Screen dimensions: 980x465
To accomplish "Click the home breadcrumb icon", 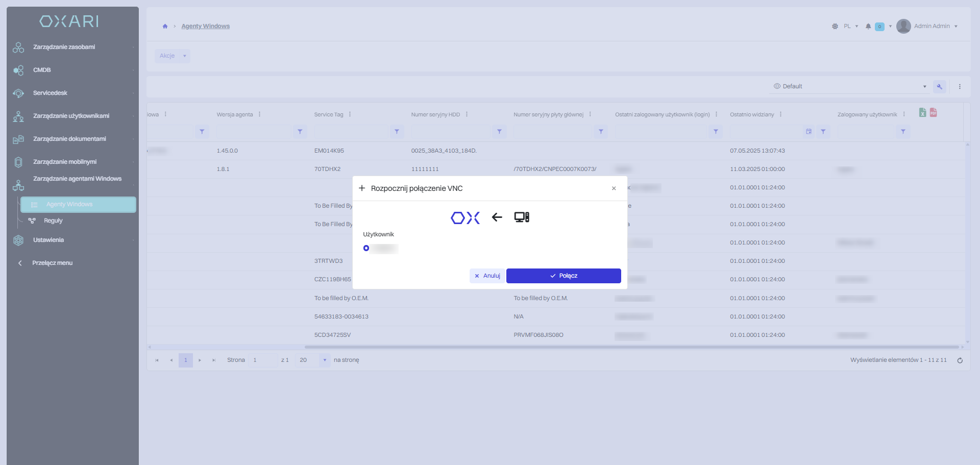I will coord(165,26).
